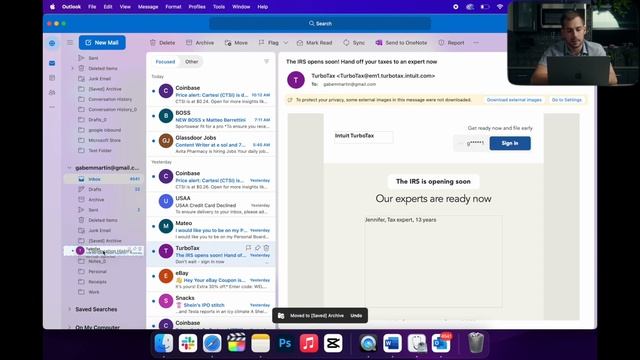Image resolution: width=640 pixels, height=360 pixels.
Task: Toggle the unread dot on eBay email
Action: point(153,276)
